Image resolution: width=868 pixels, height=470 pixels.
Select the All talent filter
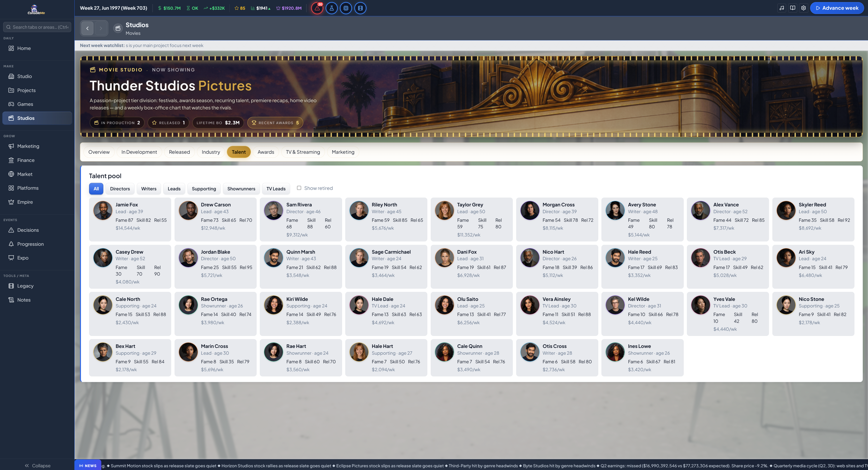pyautogui.click(x=96, y=189)
